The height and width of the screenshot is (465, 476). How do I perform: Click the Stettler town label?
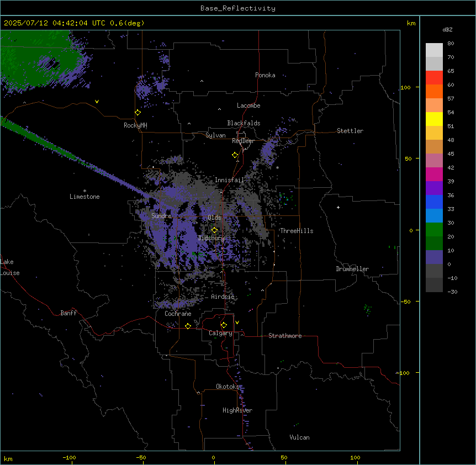pos(350,131)
